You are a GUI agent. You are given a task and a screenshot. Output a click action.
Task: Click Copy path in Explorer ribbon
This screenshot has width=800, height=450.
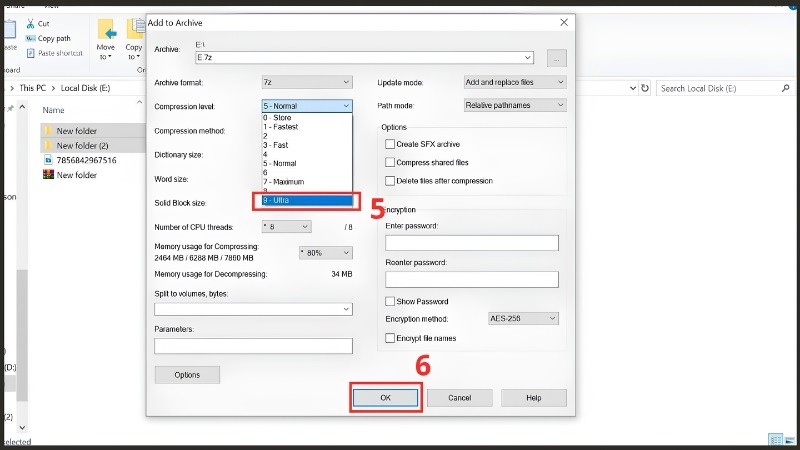click(x=48, y=38)
